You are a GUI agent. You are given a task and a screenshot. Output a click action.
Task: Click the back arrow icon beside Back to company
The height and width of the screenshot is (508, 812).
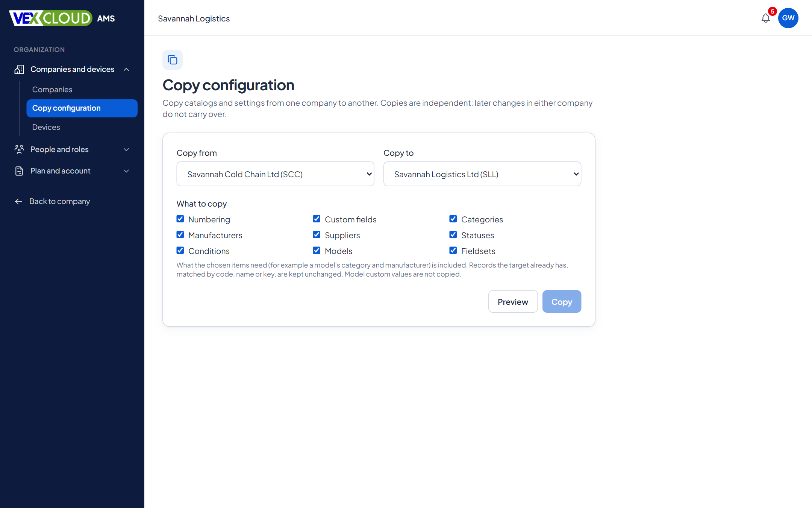(x=18, y=202)
